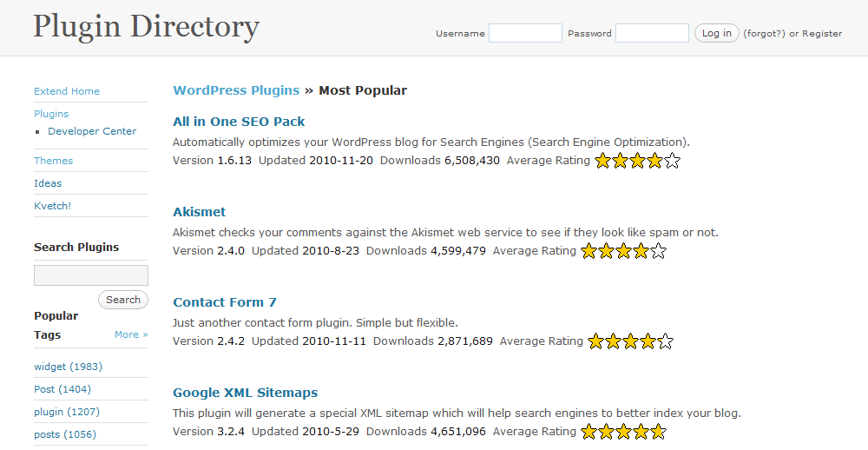Open the Contact Form 7 plugin page
The width and height of the screenshot is (868, 450).
tap(224, 302)
